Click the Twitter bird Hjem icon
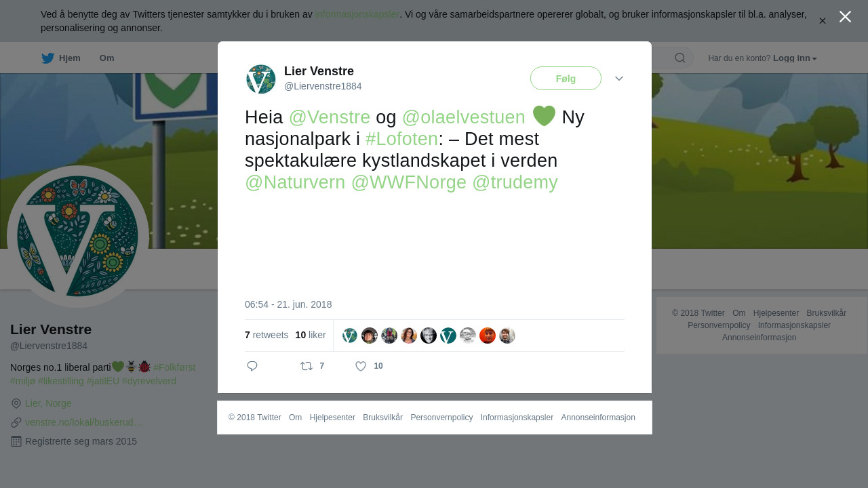Image resolution: width=868 pixels, height=488 pixels. [47, 58]
